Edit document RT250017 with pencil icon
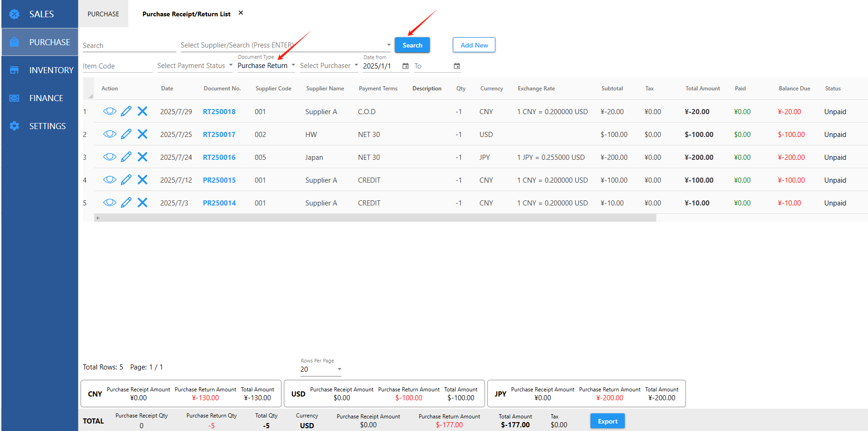Image resolution: width=868 pixels, height=431 pixels. click(x=126, y=134)
